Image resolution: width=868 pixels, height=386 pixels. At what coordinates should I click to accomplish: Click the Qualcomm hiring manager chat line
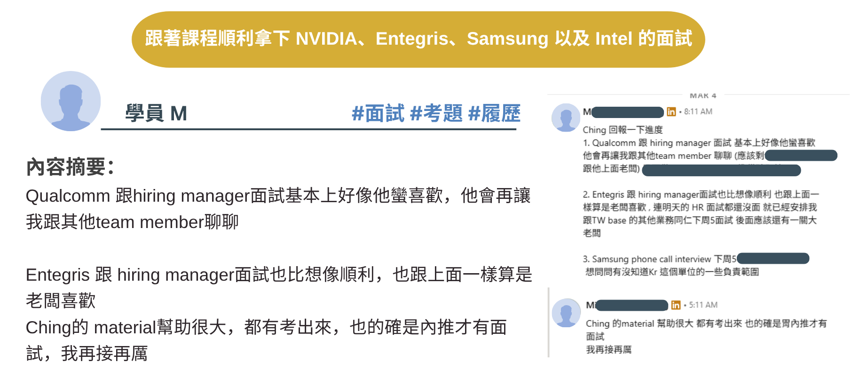tap(699, 143)
